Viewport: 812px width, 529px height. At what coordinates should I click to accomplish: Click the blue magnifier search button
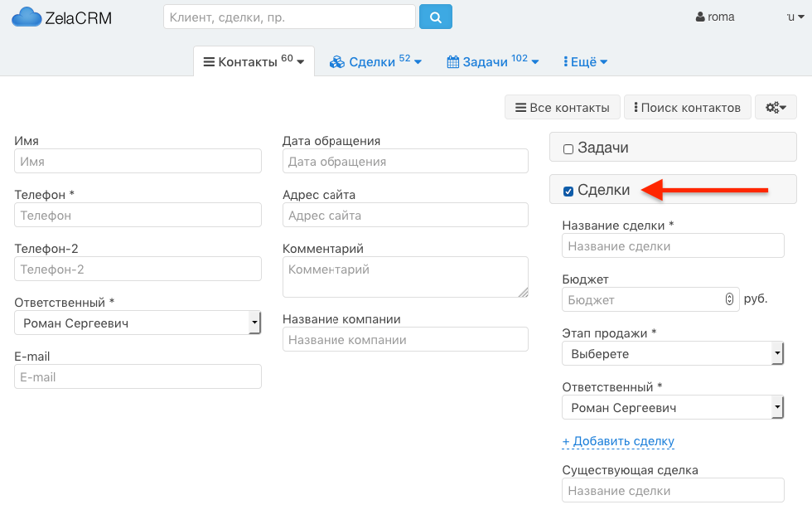pyautogui.click(x=436, y=17)
